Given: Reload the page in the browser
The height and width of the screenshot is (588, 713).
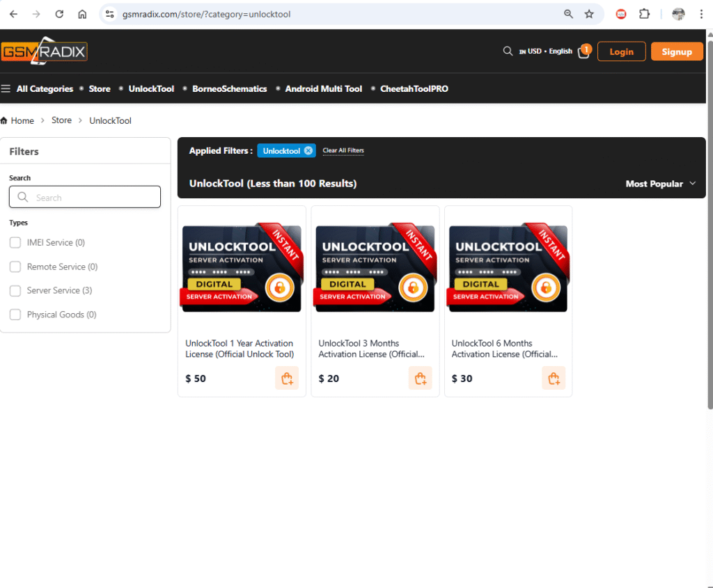Looking at the screenshot, I should [x=59, y=14].
